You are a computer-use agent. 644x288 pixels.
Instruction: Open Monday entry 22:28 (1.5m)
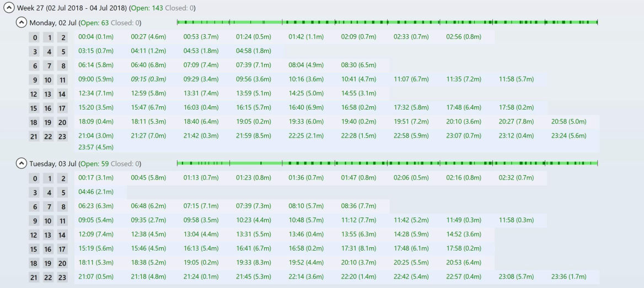coord(358,136)
